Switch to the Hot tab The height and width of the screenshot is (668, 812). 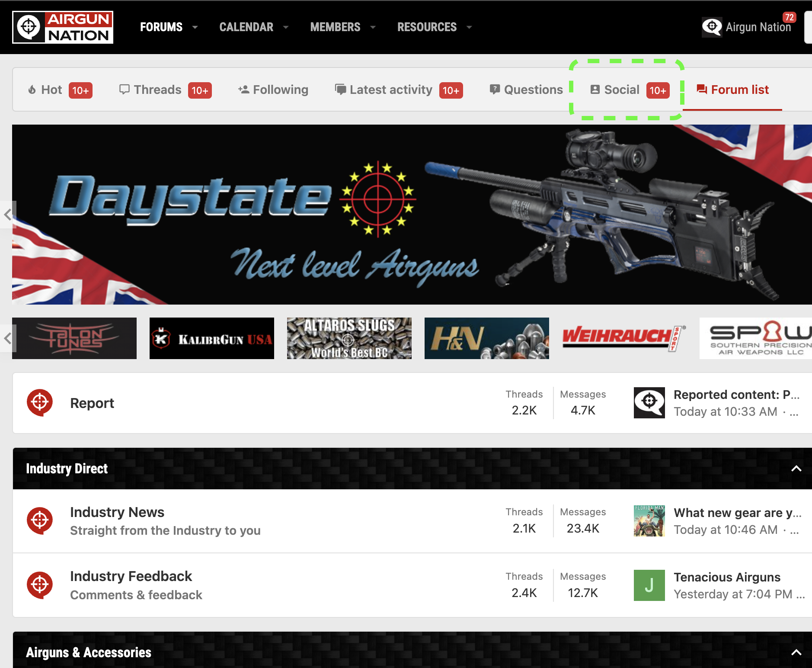[x=60, y=90]
